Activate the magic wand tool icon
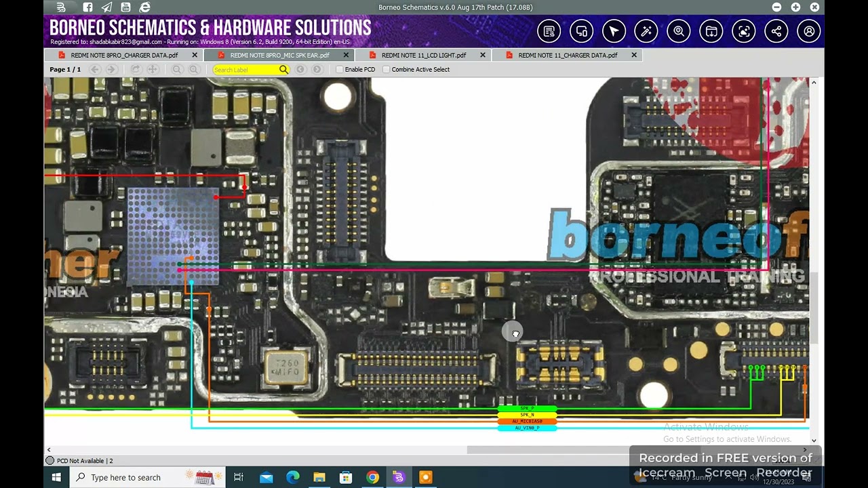 [x=646, y=31]
